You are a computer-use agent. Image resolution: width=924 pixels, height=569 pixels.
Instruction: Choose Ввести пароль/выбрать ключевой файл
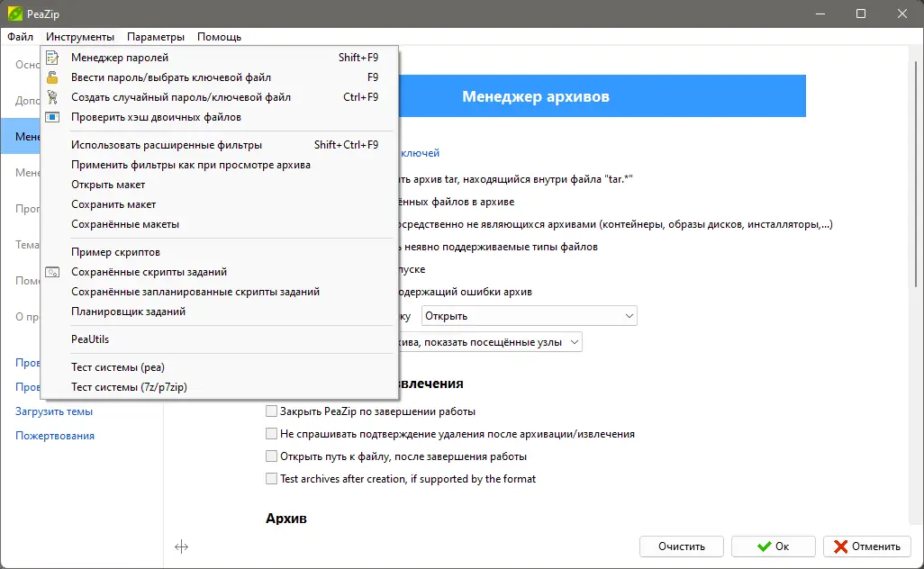click(x=219, y=77)
